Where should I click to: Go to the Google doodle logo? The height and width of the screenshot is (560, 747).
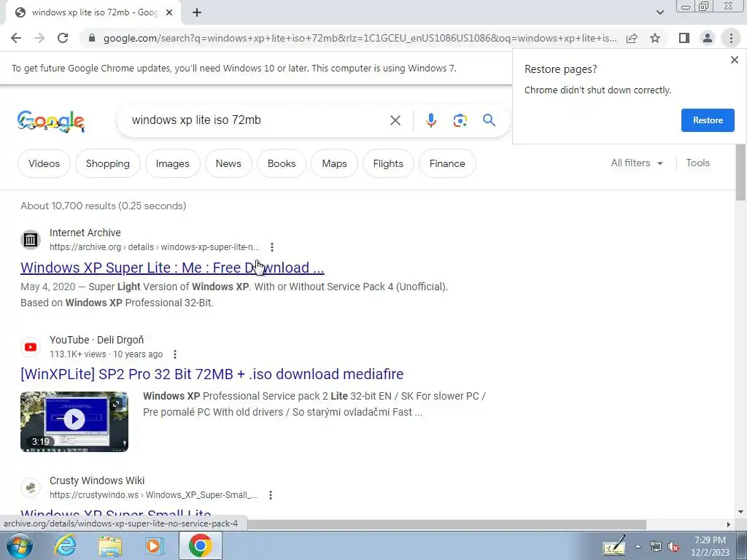tap(51, 122)
